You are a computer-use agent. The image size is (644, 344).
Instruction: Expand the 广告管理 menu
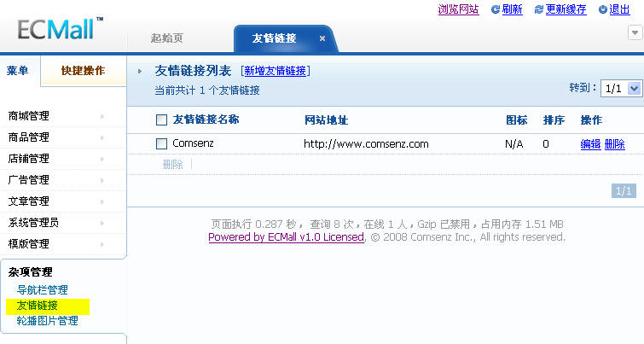point(56,180)
